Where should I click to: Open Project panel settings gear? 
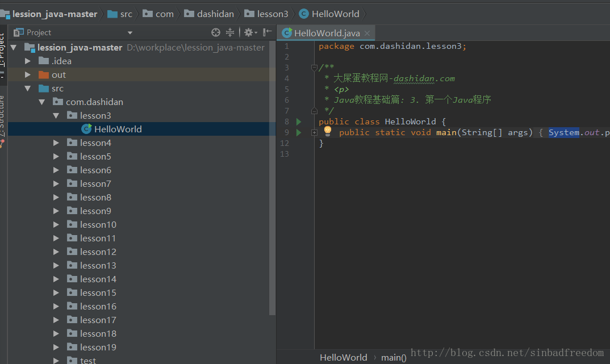[250, 33]
